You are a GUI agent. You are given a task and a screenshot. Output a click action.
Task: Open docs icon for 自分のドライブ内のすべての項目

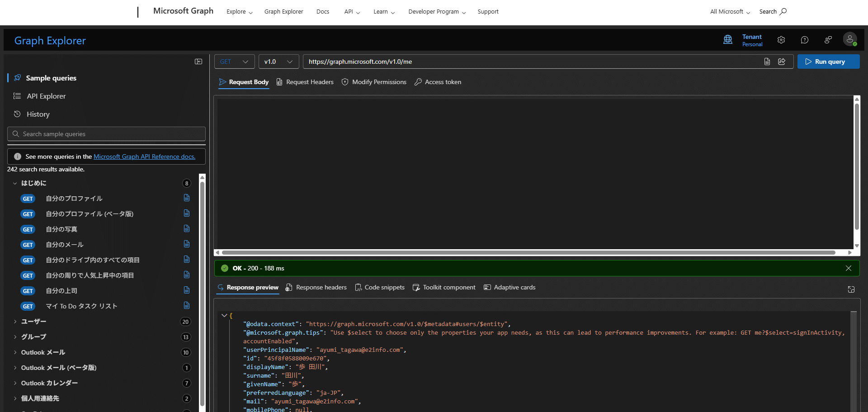coord(187,260)
